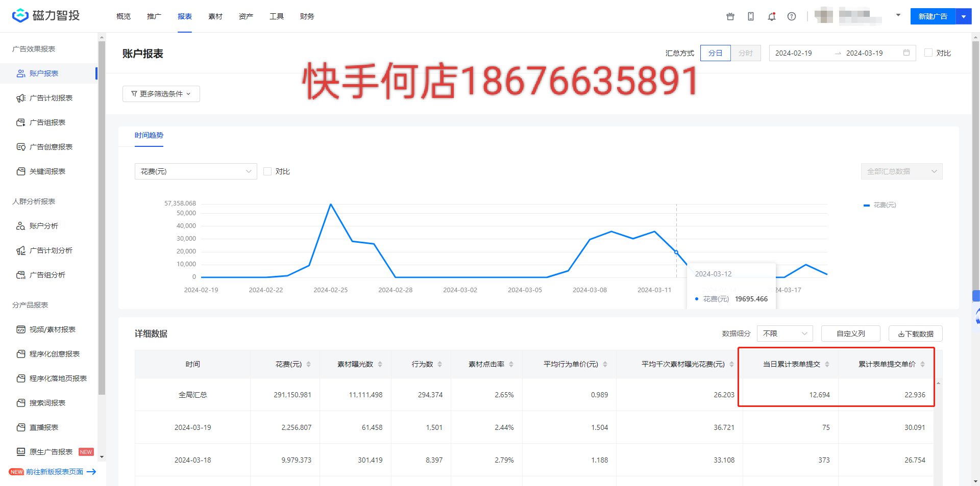The image size is (980, 486).
Task: Click the 搜索词报表 sidebar icon
Action: [21, 403]
